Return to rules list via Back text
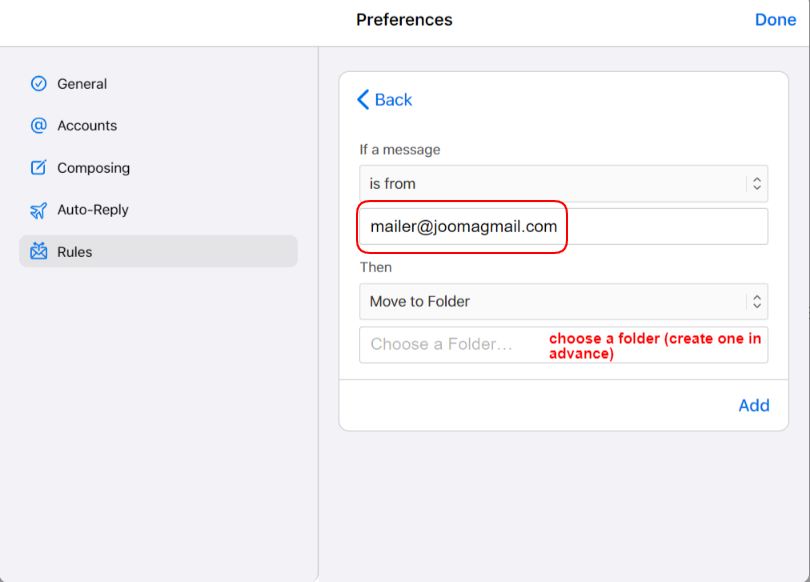 (x=394, y=100)
